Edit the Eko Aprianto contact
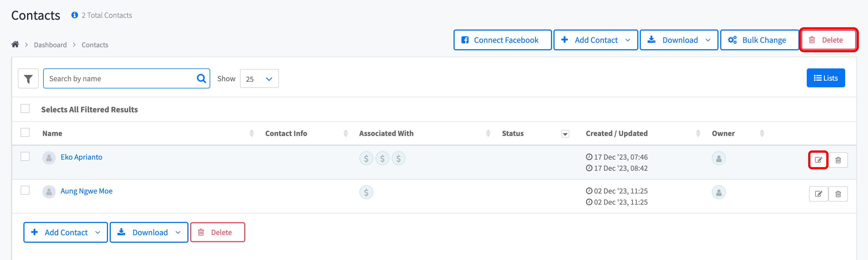Image resolution: width=868 pixels, height=260 pixels. coord(818,160)
